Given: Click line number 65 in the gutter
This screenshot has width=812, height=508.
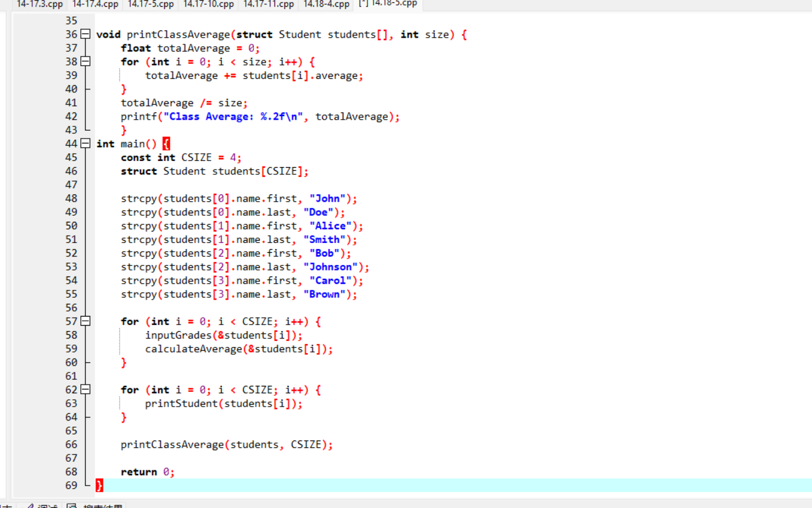Looking at the screenshot, I should [x=71, y=431].
